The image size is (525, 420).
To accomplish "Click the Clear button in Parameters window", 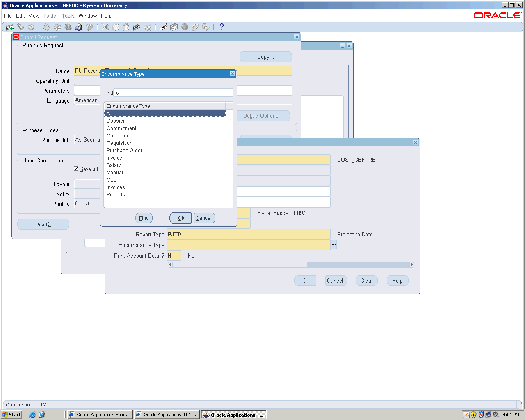I will click(x=366, y=281).
